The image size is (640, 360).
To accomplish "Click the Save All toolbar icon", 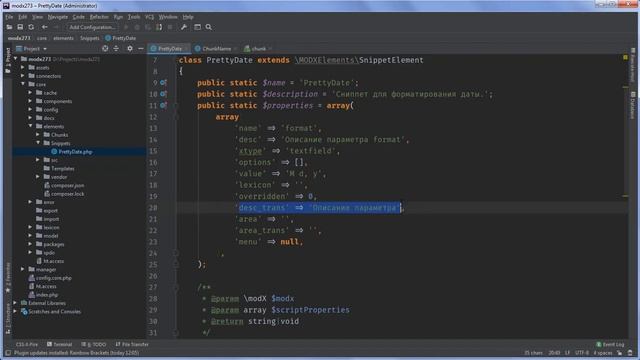I will point(20,27).
